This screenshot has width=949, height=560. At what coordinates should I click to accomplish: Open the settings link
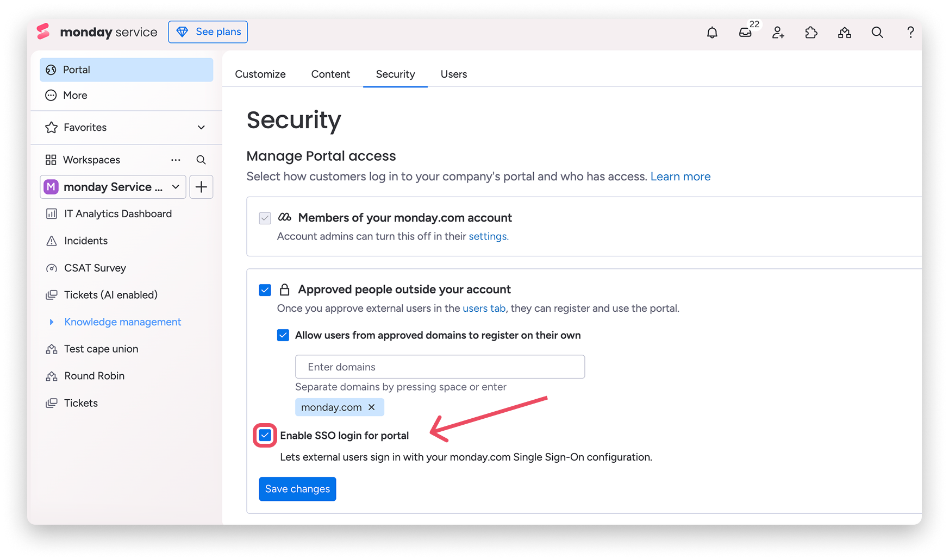[x=489, y=237]
